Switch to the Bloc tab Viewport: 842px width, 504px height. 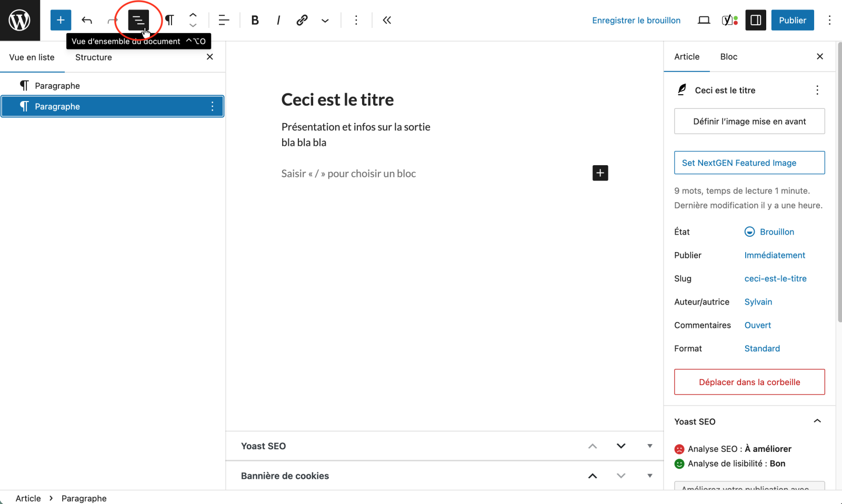(728, 57)
